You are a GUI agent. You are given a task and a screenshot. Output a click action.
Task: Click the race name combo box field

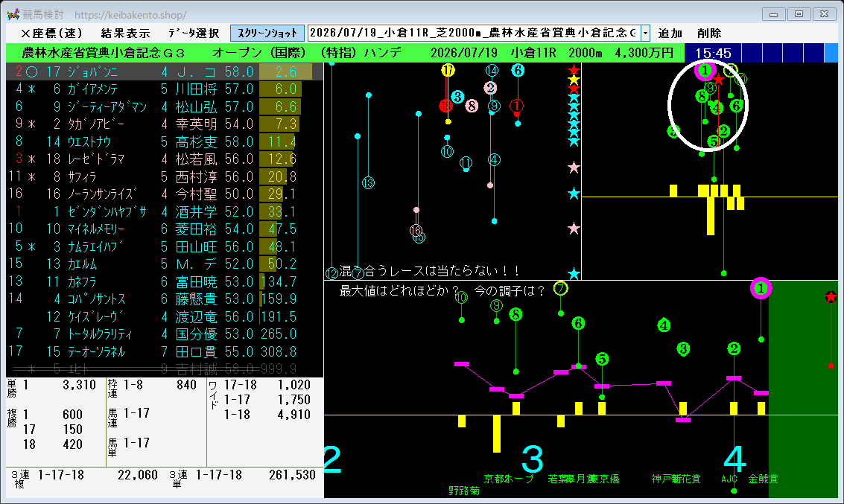click(x=475, y=34)
